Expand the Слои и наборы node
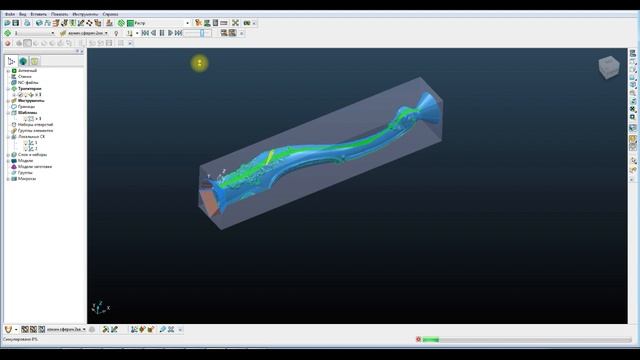 point(8,155)
